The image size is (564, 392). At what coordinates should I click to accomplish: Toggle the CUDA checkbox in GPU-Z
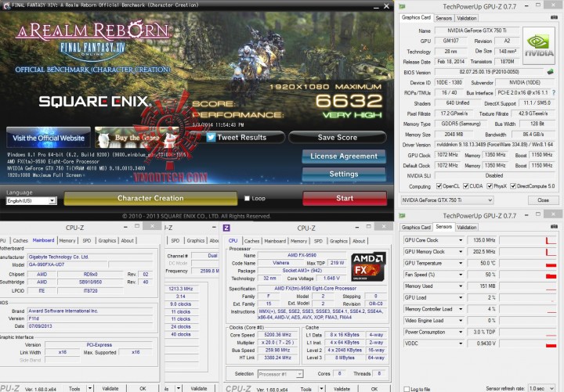465,185
